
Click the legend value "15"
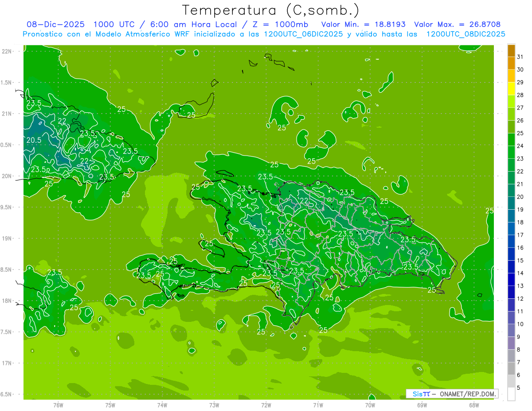click(x=520, y=260)
